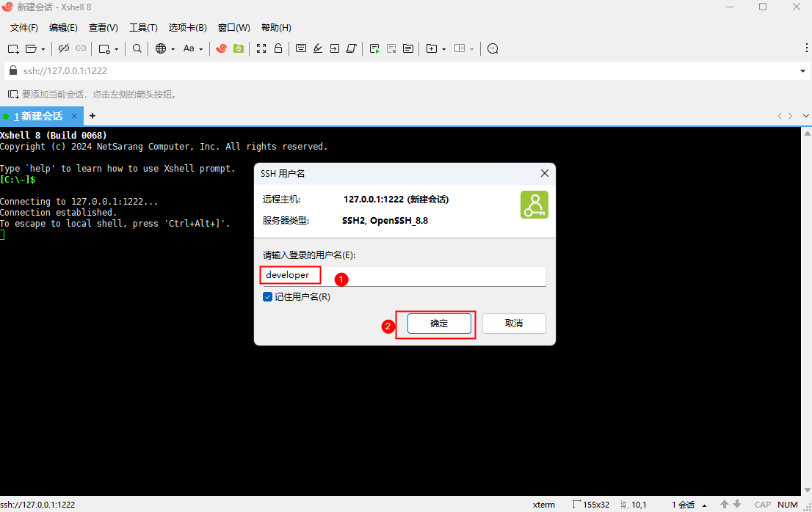812x512 pixels.
Task: Launch the green Xftp toolbar icon
Action: 239,48
